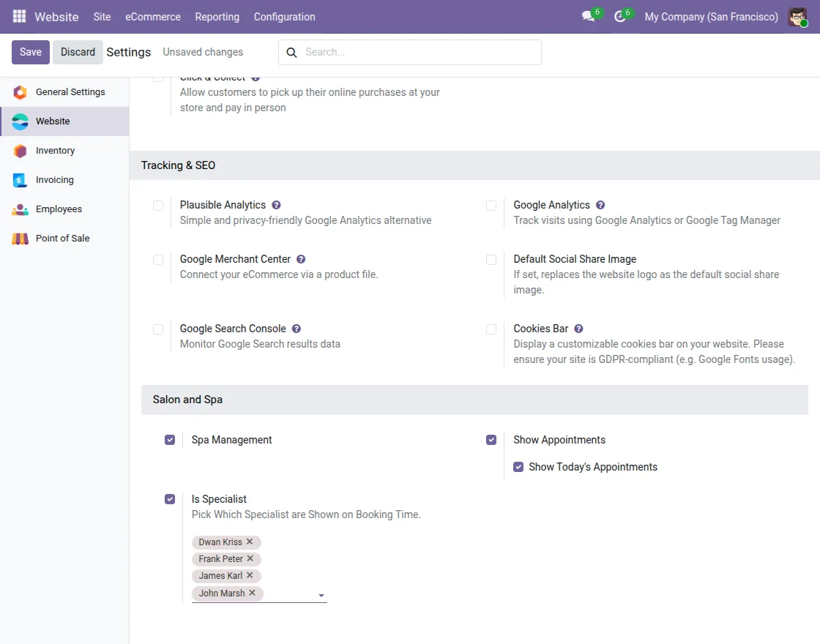The height and width of the screenshot is (644, 820).
Task: Discard unsaved changes
Action: tap(78, 52)
